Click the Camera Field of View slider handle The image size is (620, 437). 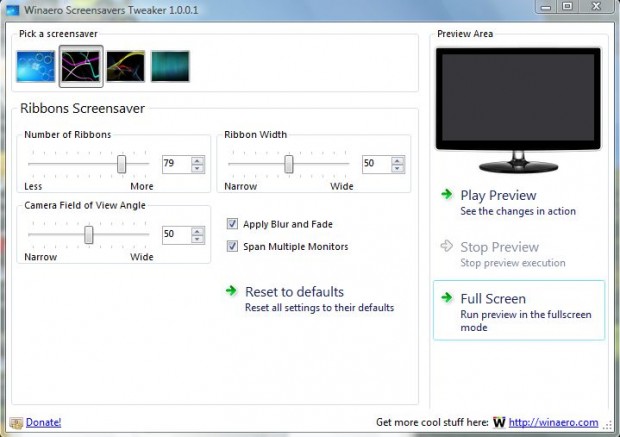pos(89,234)
